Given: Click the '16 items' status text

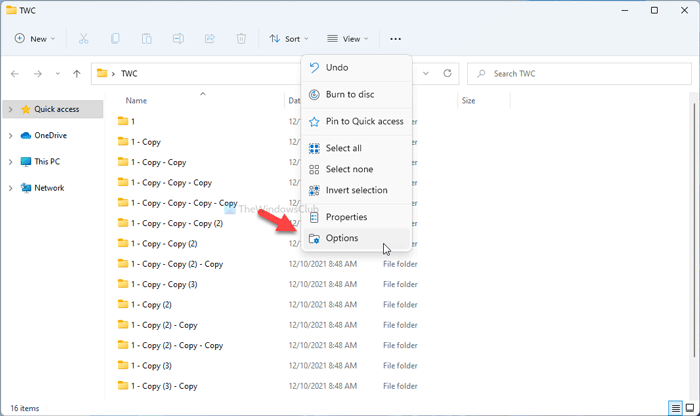Looking at the screenshot, I should point(25,408).
